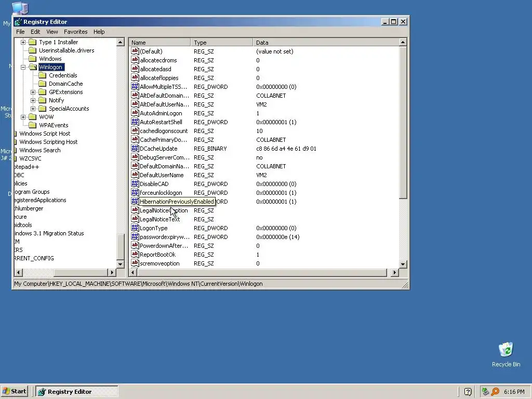Click the values pane vertical scrollbar thumb
This screenshot has width=532, height=399.
click(403, 123)
